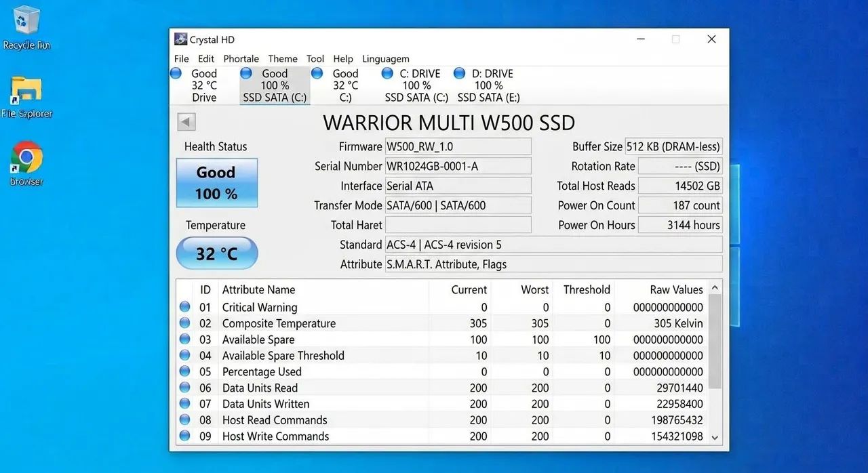Click the empty Total Haret field
The height and width of the screenshot is (473, 868).
pos(458,225)
